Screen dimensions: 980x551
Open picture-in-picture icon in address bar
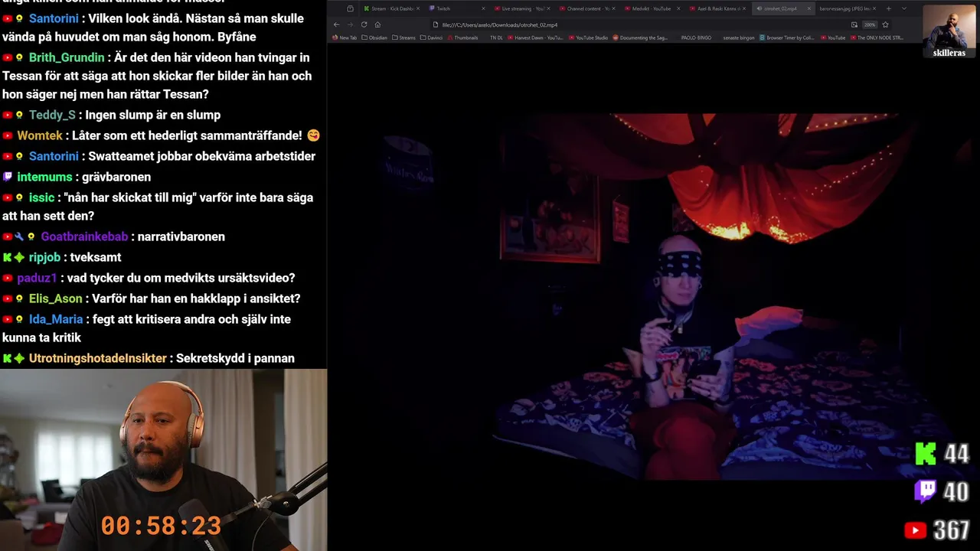[854, 24]
